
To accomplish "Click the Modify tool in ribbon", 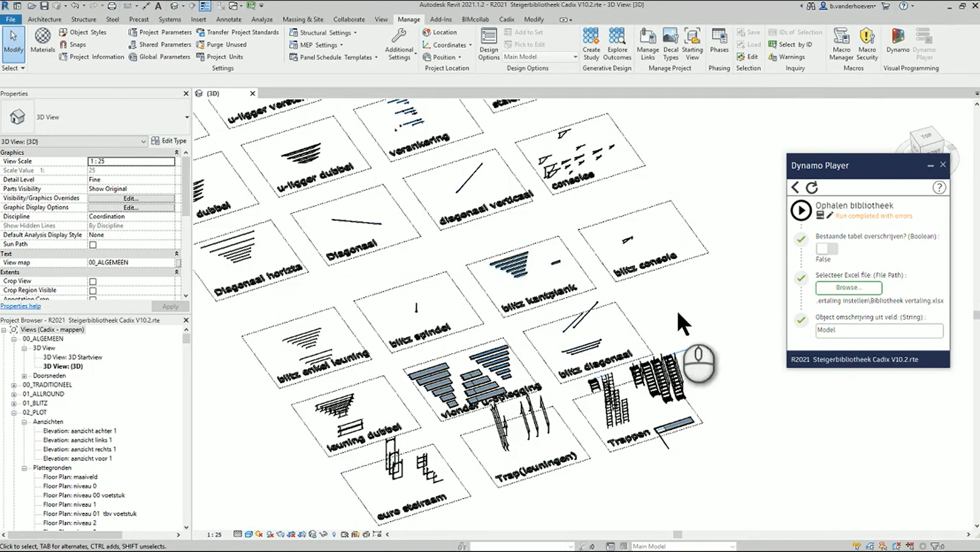I will [x=13, y=41].
